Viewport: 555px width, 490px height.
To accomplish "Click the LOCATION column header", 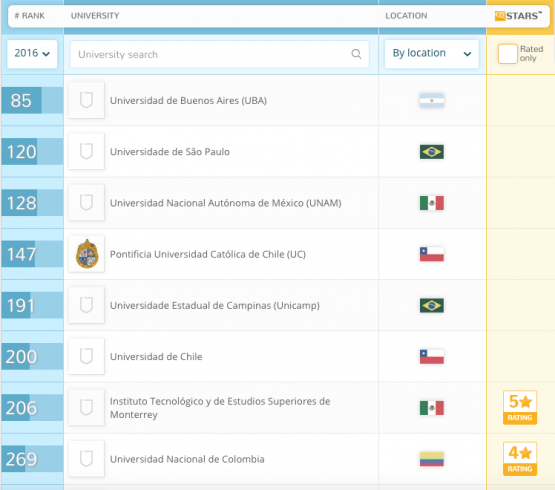I will click(x=406, y=16).
